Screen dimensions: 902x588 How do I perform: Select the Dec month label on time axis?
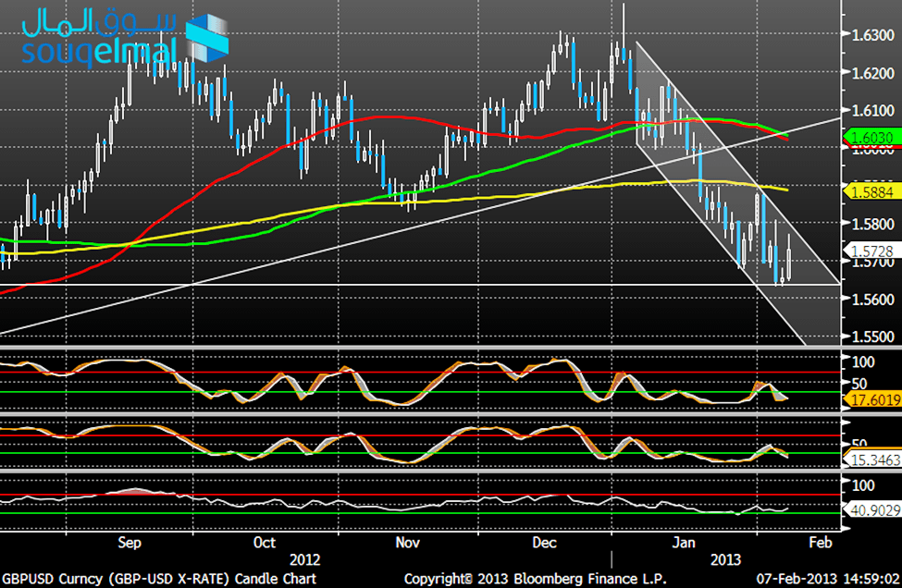click(544, 543)
